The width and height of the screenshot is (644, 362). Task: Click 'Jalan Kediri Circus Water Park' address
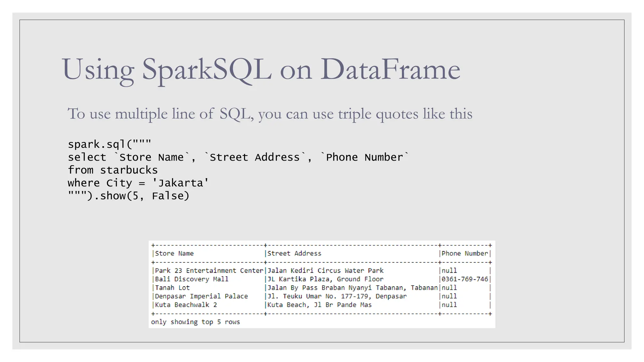(x=325, y=271)
